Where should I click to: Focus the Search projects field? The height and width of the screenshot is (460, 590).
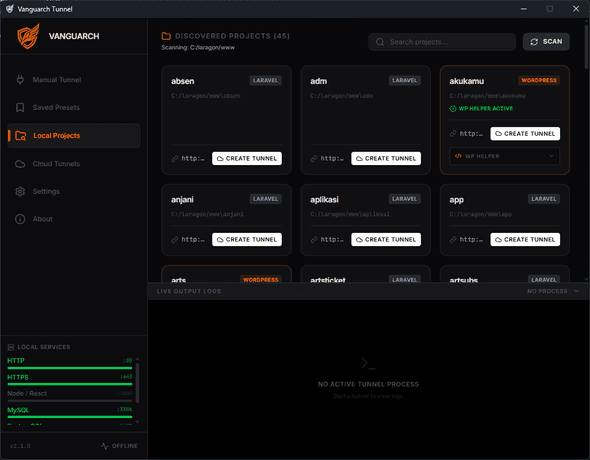click(x=442, y=42)
